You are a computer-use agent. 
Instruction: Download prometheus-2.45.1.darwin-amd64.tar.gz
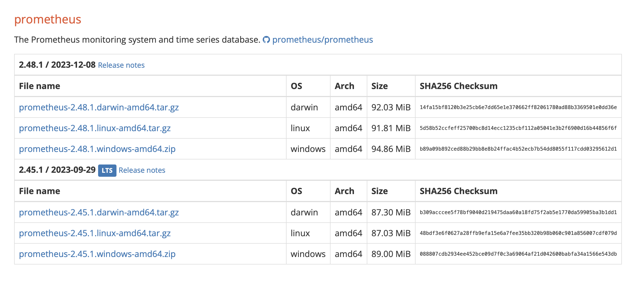coord(99,212)
